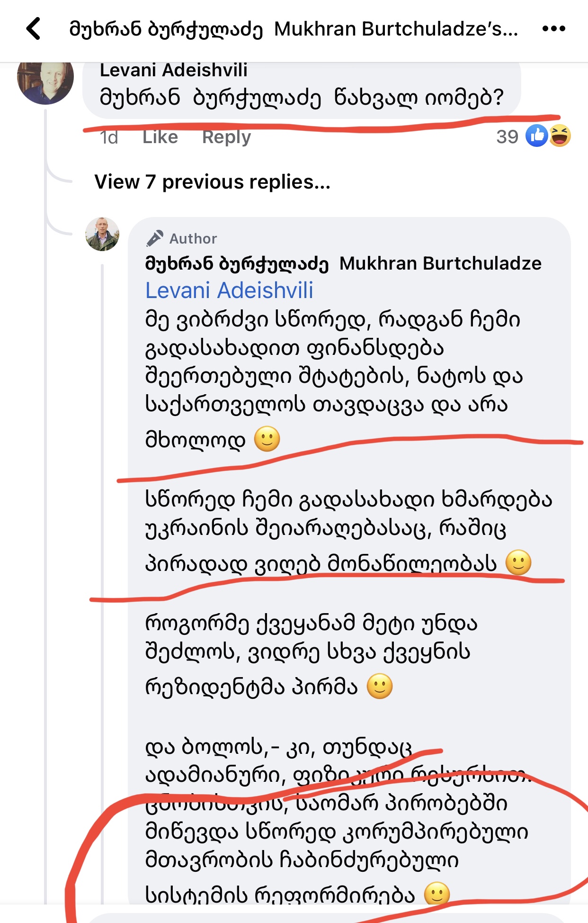588x923 pixels.
Task: Tap the smiley emoji after "მხოლოდ"
Action: pyautogui.click(x=267, y=439)
